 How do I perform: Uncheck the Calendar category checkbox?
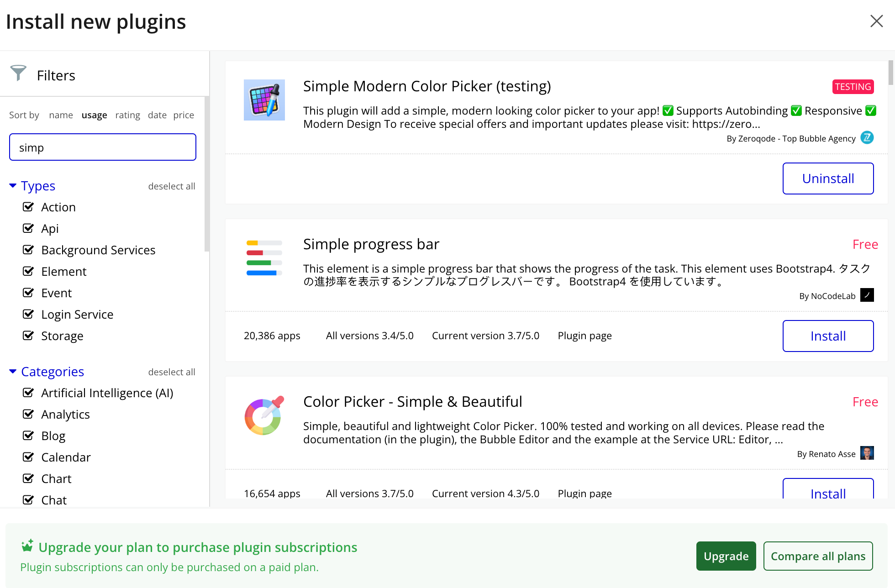click(x=28, y=457)
